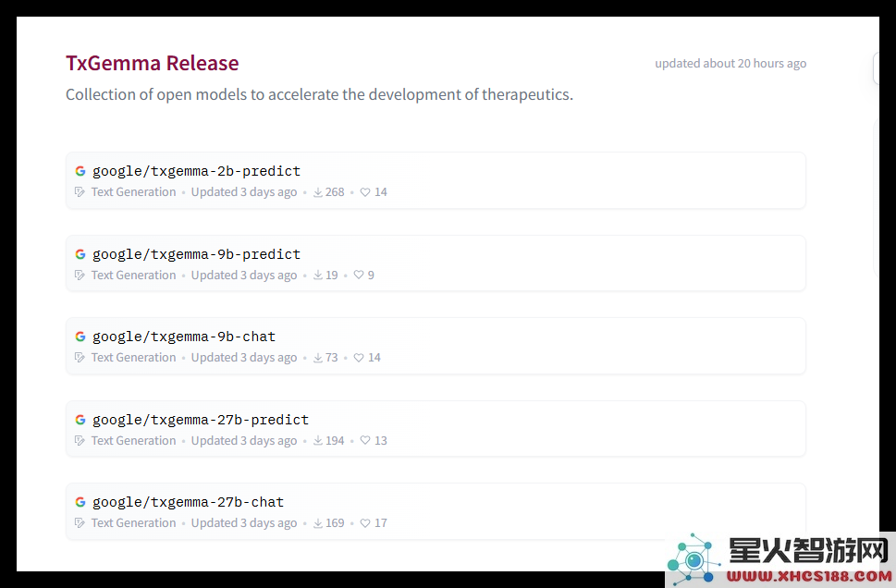This screenshot has height=588, width=896.
Task: Open google/txgemma-9b-chat model link
Action: pyautogui.click(x=183, y=337)
